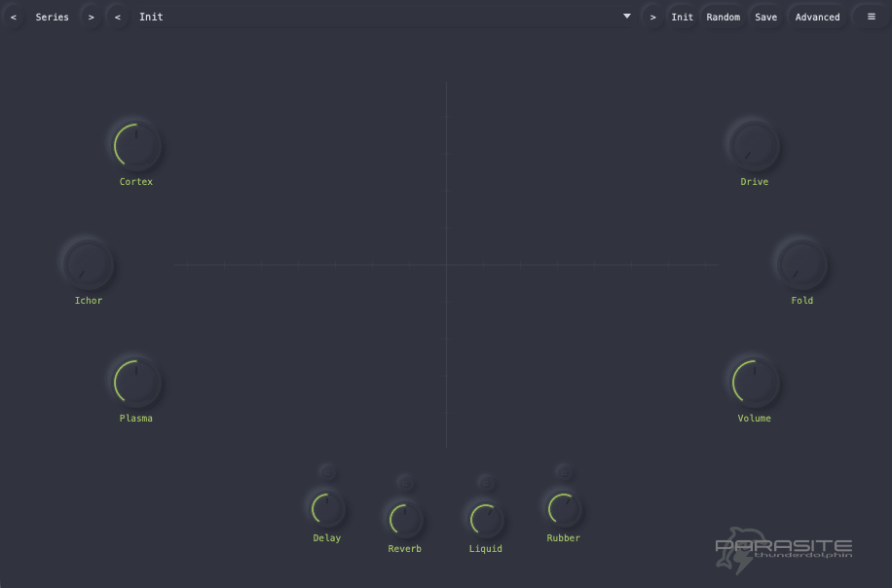
Task: Toggle the bypass button above Reverb
Action: 404,480
